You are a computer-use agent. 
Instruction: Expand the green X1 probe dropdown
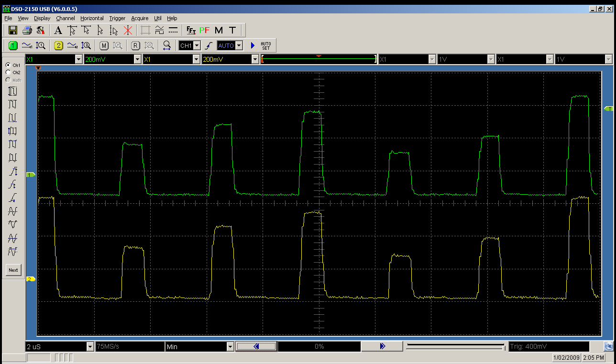click(78, 59)
